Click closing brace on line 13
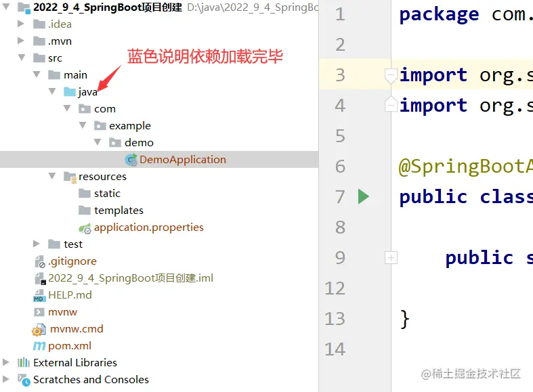The width and height of the screenshot is (533, 392). (x=404, y=319)
